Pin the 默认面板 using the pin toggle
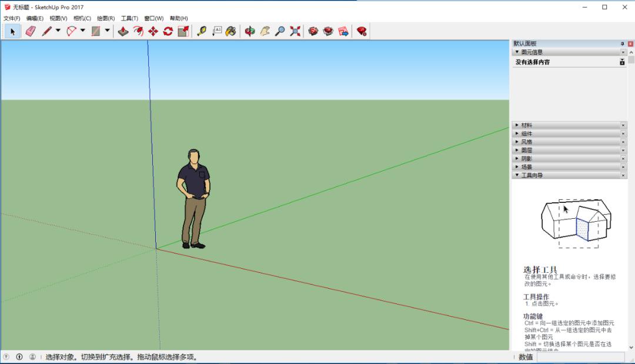Screen dimensions: 635x364 pyautogui.click(x=622, y=43)
